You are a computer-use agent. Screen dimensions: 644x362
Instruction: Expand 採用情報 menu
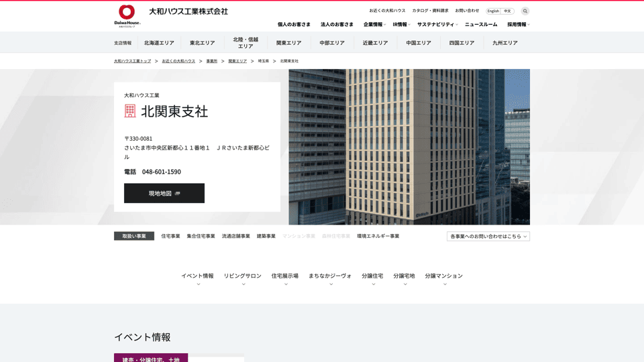point(518,25)
